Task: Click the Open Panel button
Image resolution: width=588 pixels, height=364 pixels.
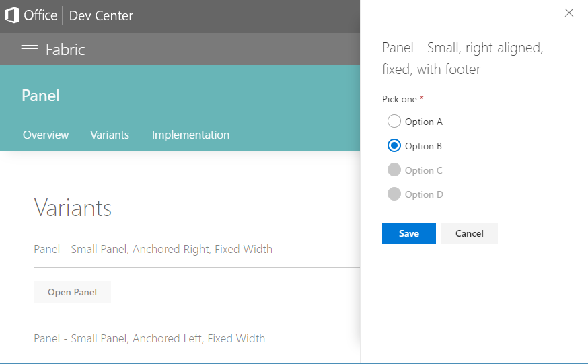Action: coord(72,292)
